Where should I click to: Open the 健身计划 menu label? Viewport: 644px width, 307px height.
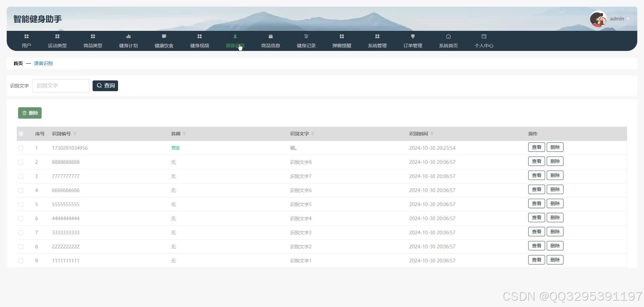pos(128,46)
